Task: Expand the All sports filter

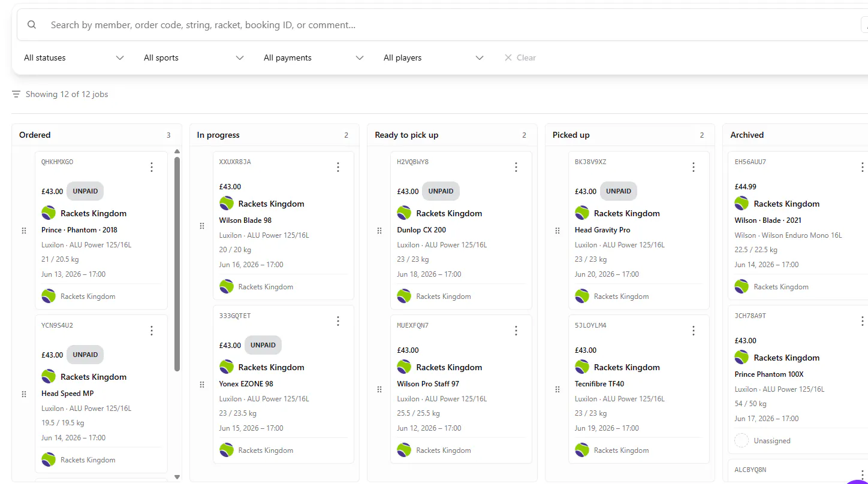Action: click(x=194, y=58)
